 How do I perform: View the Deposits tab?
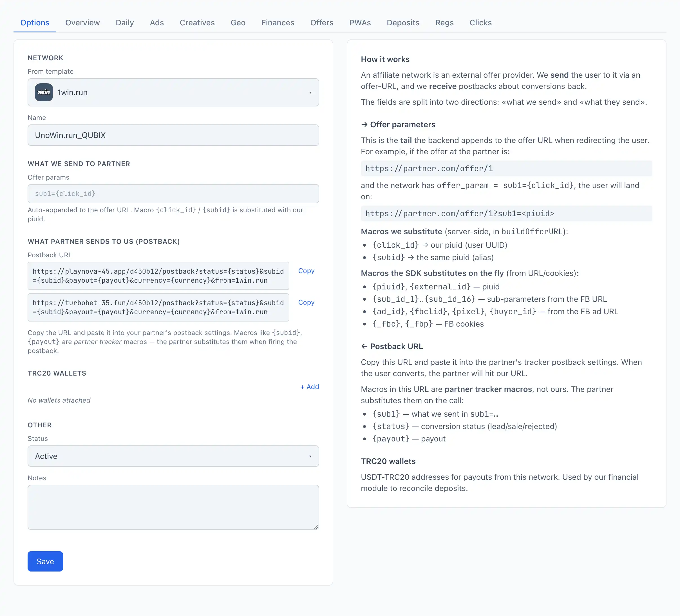403,23
